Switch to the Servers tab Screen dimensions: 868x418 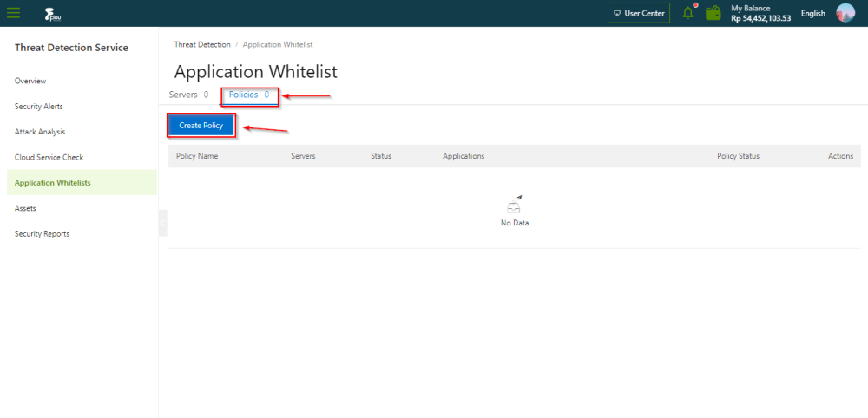[x=188, y=95]
